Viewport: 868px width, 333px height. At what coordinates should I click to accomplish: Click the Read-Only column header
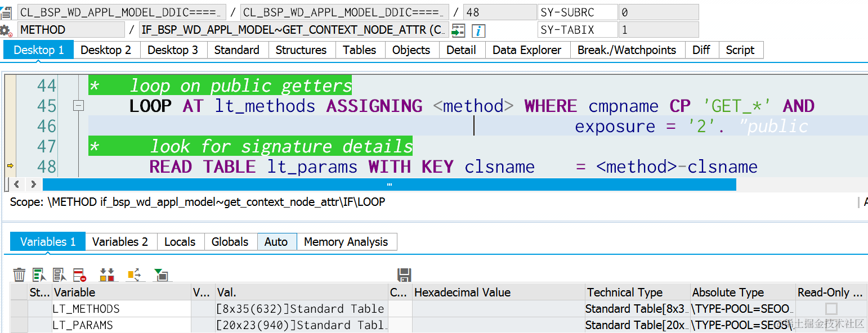click(831, 292)
